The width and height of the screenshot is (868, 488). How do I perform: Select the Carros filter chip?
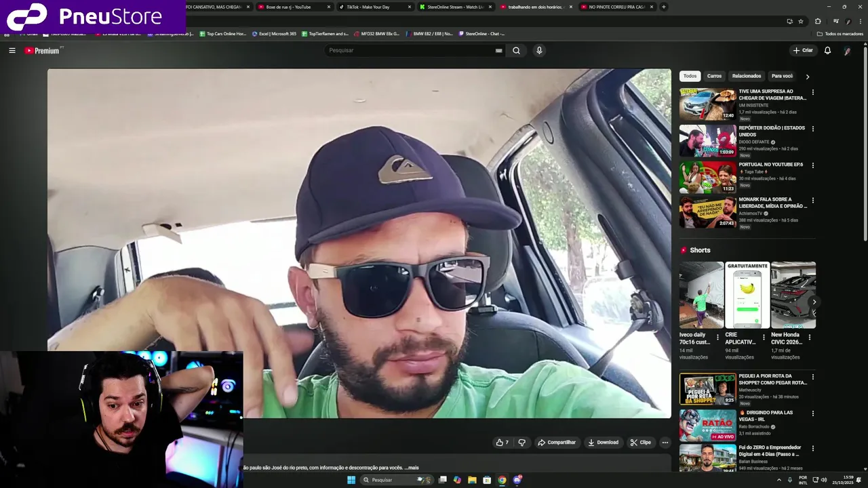[714, 76]
